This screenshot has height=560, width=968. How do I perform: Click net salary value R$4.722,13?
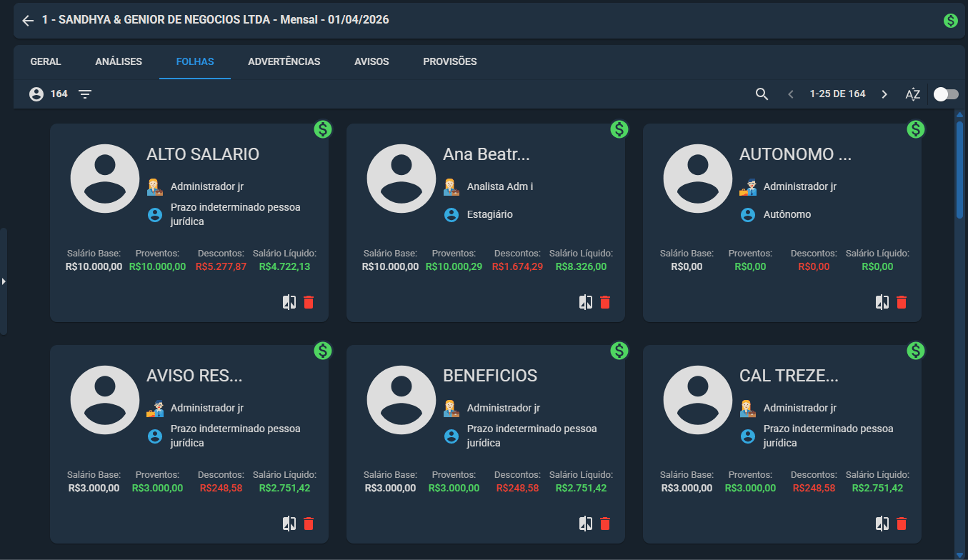(284, 267)
